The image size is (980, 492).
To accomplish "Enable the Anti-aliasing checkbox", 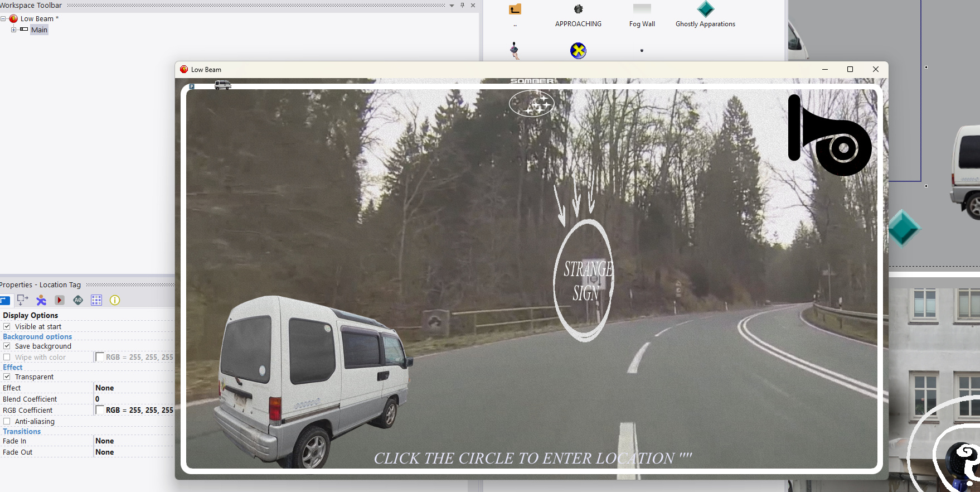I will coord(7,421).
